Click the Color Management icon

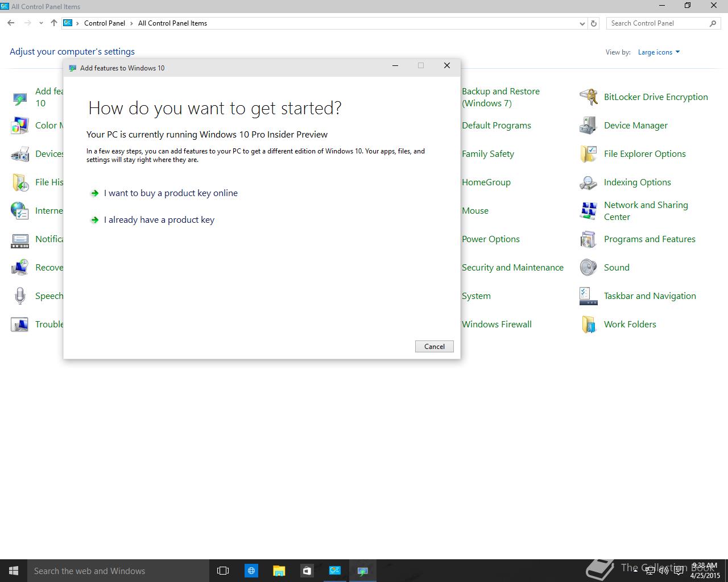(20, 126)
